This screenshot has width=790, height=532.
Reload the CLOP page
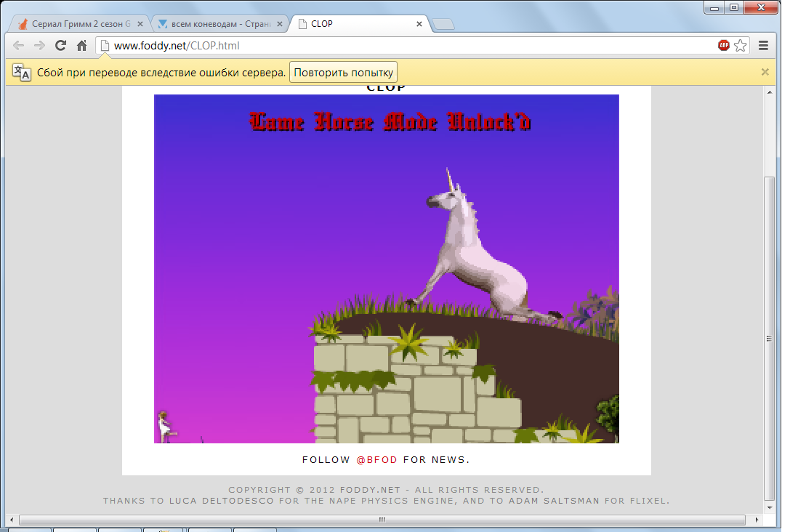pyautogui.click(x=60, y=45)
